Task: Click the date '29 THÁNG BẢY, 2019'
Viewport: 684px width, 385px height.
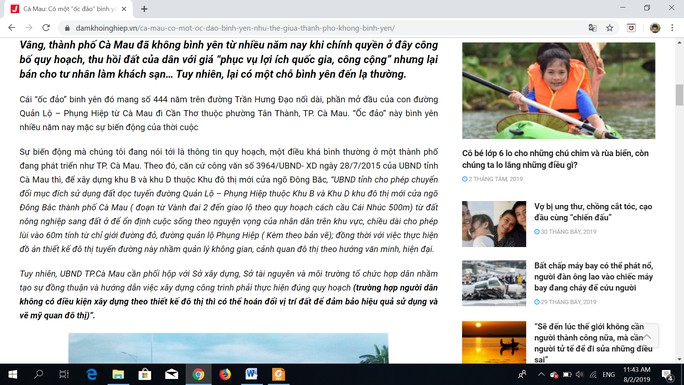Action: click(x=565, y=302)
